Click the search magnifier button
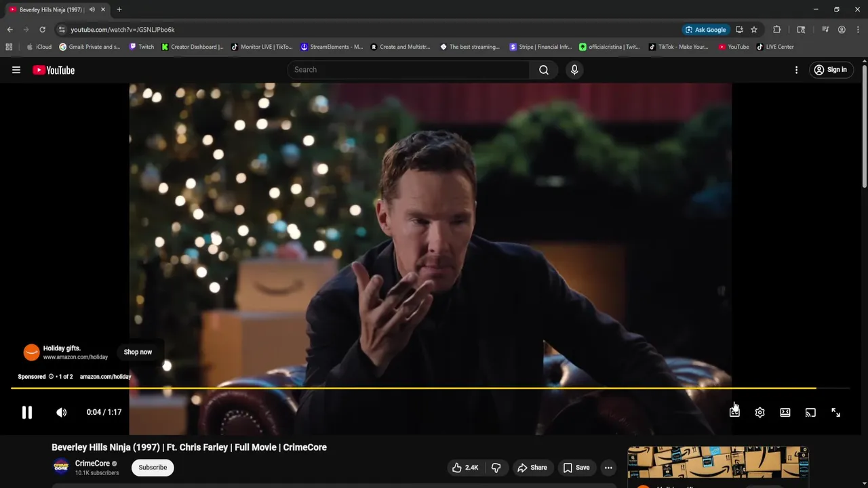The width and height of the screenshot is (868, 488). point(543,70)
